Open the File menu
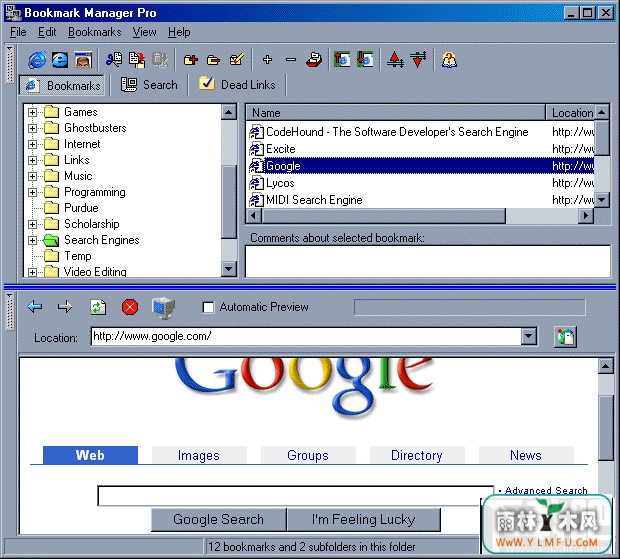Image resolution: width=620 pixels, height=559 pixels. [18, 32]
